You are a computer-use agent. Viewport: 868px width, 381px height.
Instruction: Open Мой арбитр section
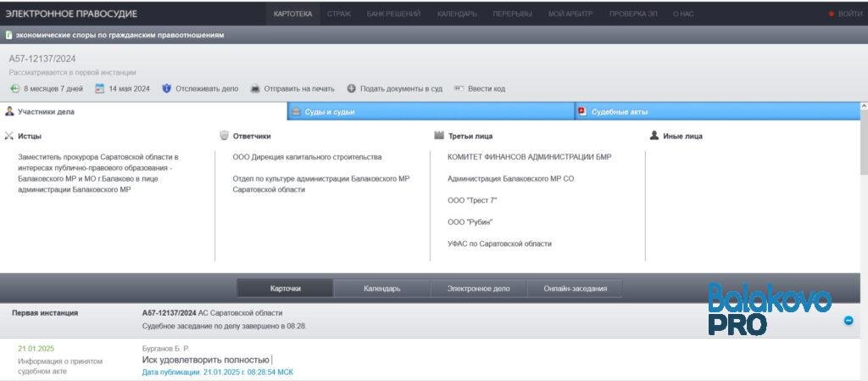coord(570,14)
